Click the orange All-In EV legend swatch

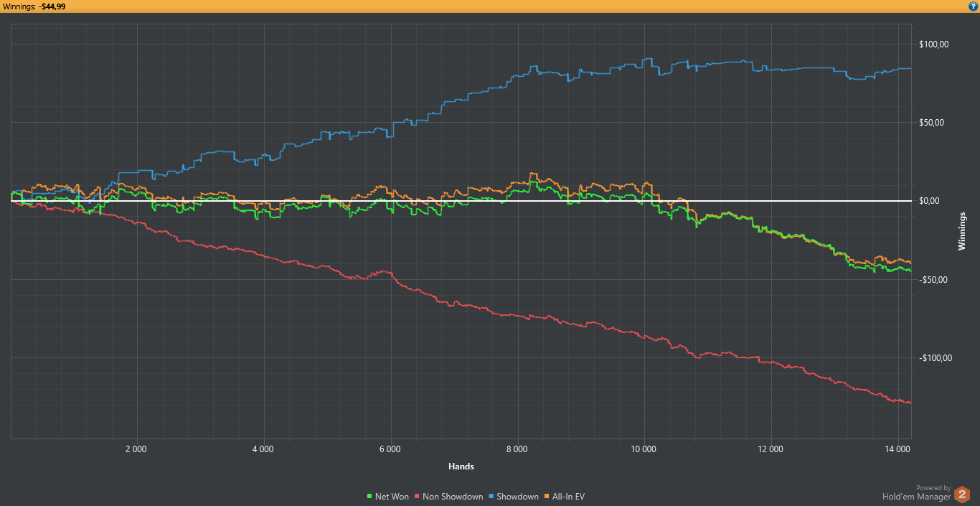click(546, 497)
